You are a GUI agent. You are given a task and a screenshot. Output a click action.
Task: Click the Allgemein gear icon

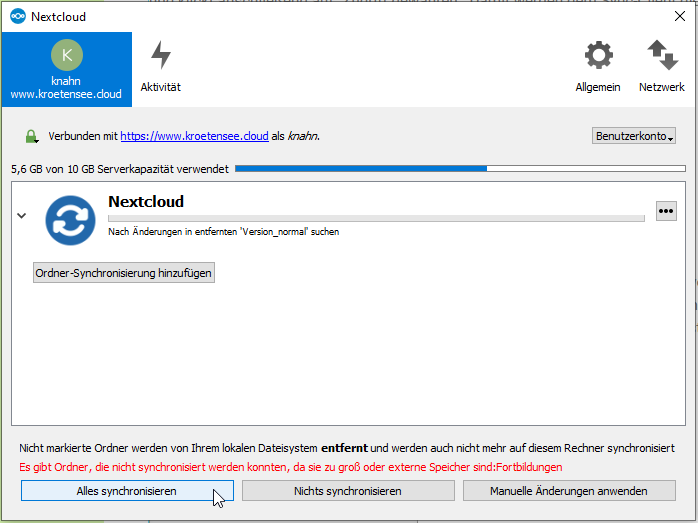tap(599, 55)
